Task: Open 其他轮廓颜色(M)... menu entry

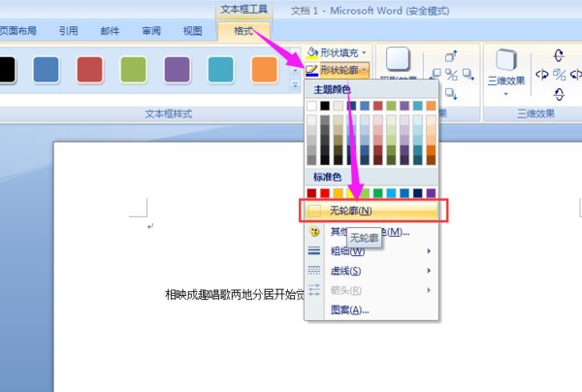Action: (x=372, y=232)
